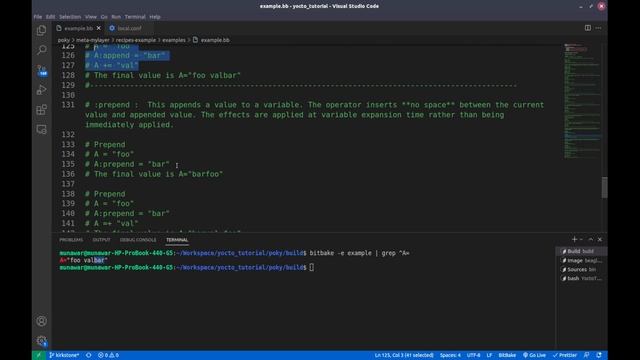
Task: Click the editor vertical scrollbar thumb
Action: pos(604,187)
